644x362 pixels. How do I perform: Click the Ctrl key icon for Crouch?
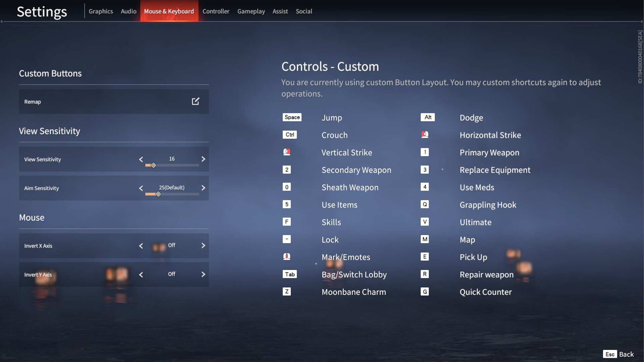tap(289, 135)
